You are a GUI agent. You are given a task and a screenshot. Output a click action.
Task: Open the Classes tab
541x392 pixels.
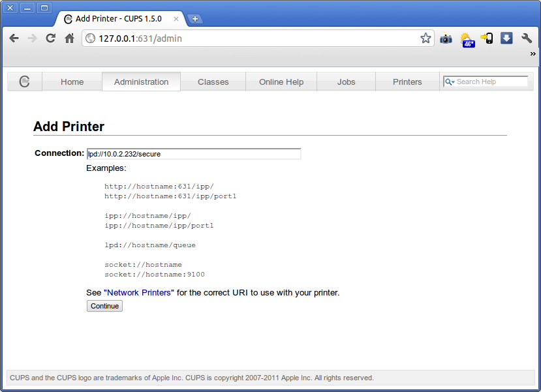[x=213, y=82]
